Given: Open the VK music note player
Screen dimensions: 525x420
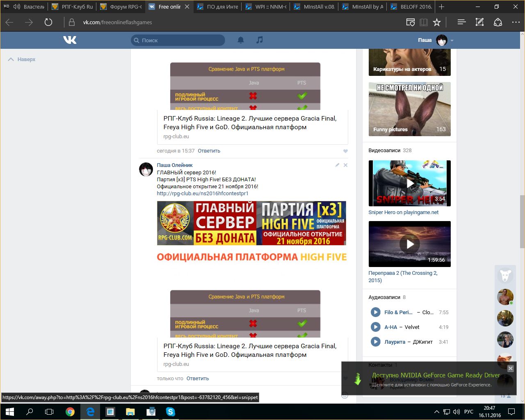Looking at the screenshot, I should (x=259, y=40).
